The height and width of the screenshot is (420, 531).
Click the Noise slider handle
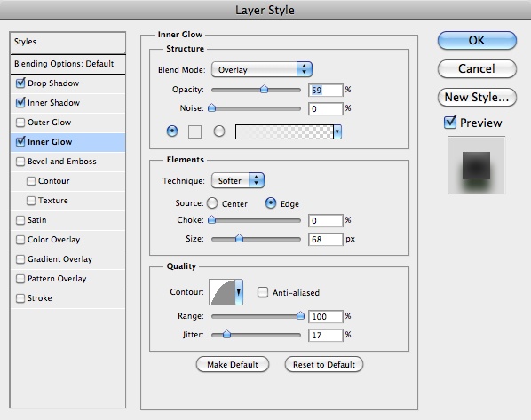click(x=211, y=108)
